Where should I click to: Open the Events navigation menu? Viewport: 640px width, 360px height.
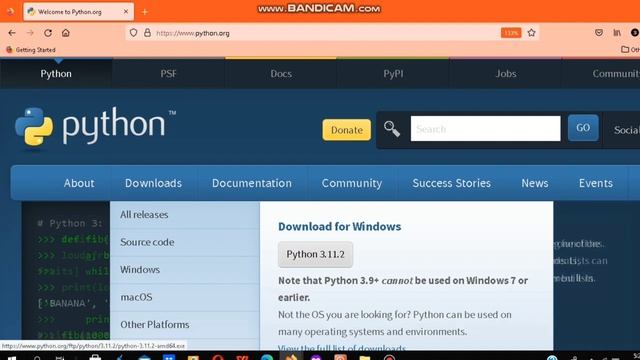(596, 183)
